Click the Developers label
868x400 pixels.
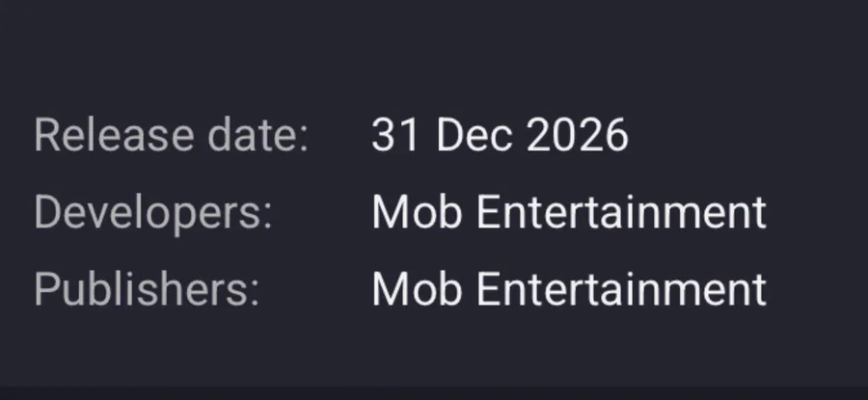pyautogui.click(x=153, y=212)
